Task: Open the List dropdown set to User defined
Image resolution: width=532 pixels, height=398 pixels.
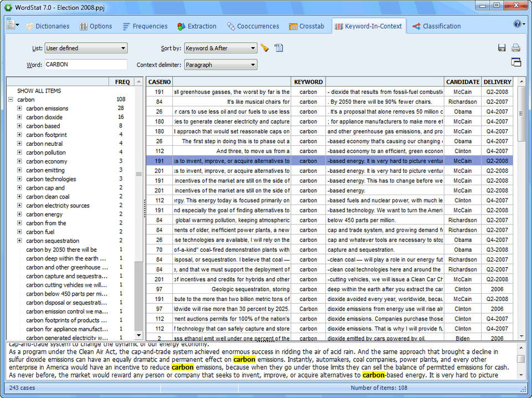Action: tap(86, 48)
